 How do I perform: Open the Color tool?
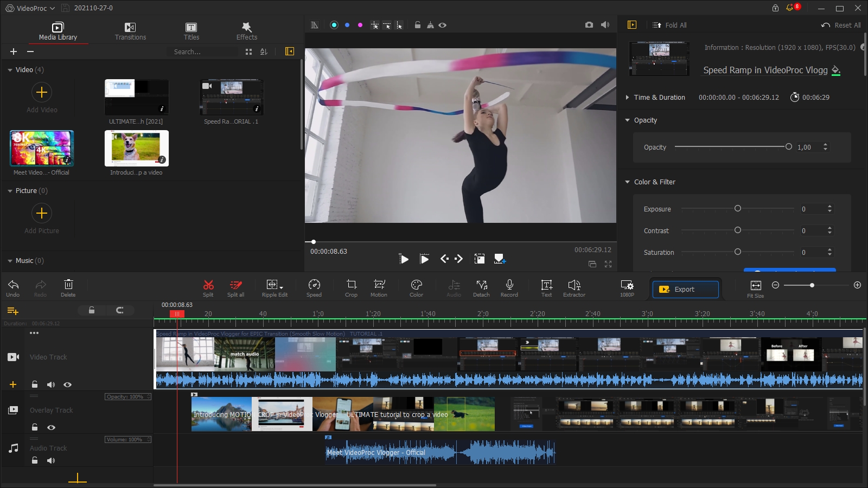[x=416, y=288]
